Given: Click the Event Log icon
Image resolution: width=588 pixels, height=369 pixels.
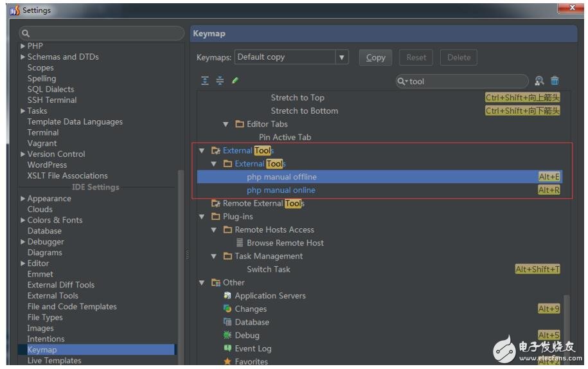Looking at the screenshot, I should pos(227,348).
